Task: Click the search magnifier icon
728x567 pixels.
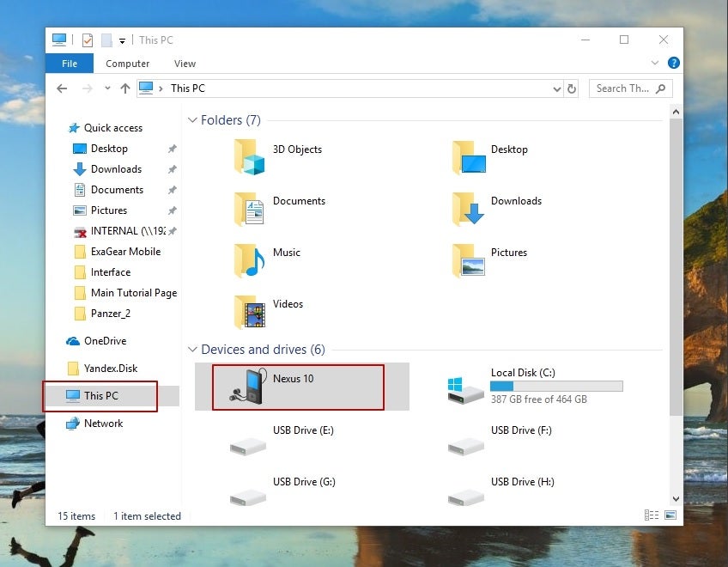Action: (x=661, y=88)
